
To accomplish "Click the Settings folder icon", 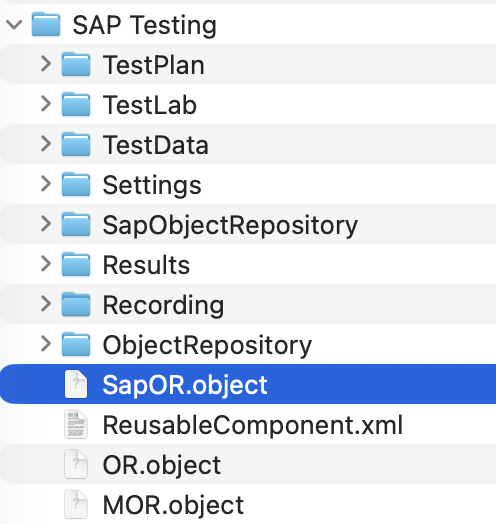I will click(x=76, y=184).
